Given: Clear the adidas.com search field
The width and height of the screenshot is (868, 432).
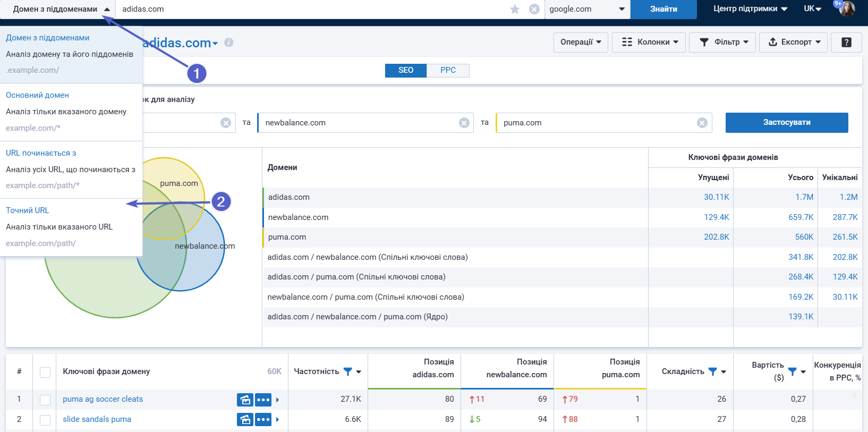Looking at the screenshot, I should coord(534,9).
